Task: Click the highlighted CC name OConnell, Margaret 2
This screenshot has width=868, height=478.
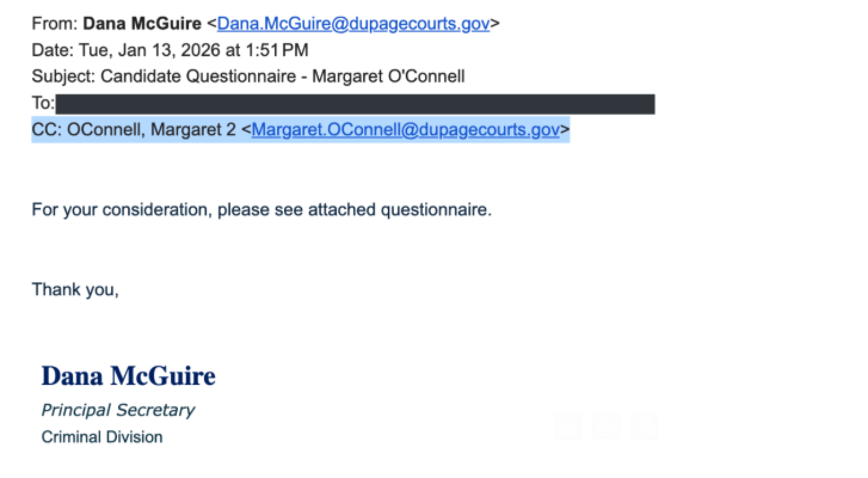Action: click(x=152, y=130)
